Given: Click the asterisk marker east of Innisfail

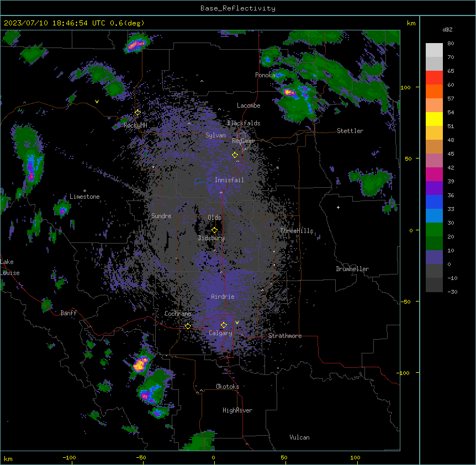Looking at the screenshot, I should click(277, 168).
